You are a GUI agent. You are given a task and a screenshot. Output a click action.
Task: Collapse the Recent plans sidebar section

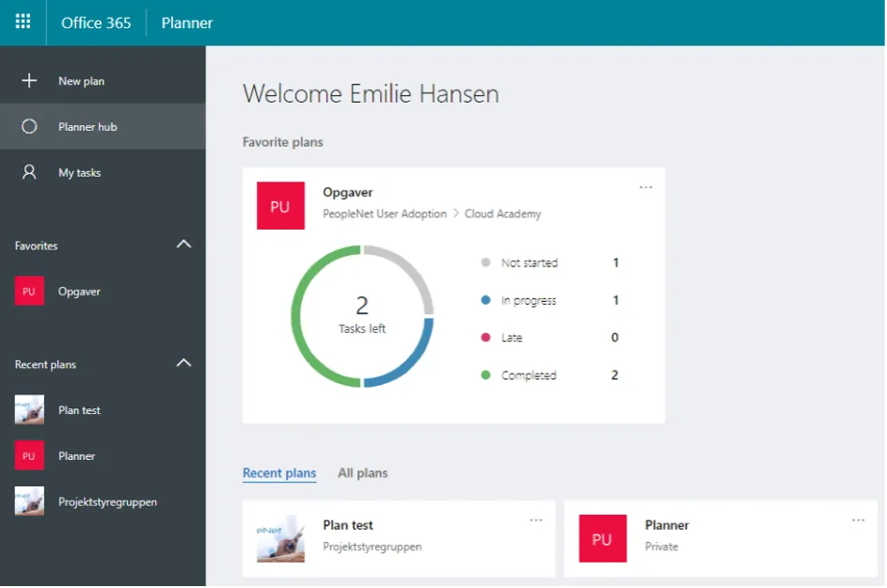pyautogui.click(x=183, y=363)
